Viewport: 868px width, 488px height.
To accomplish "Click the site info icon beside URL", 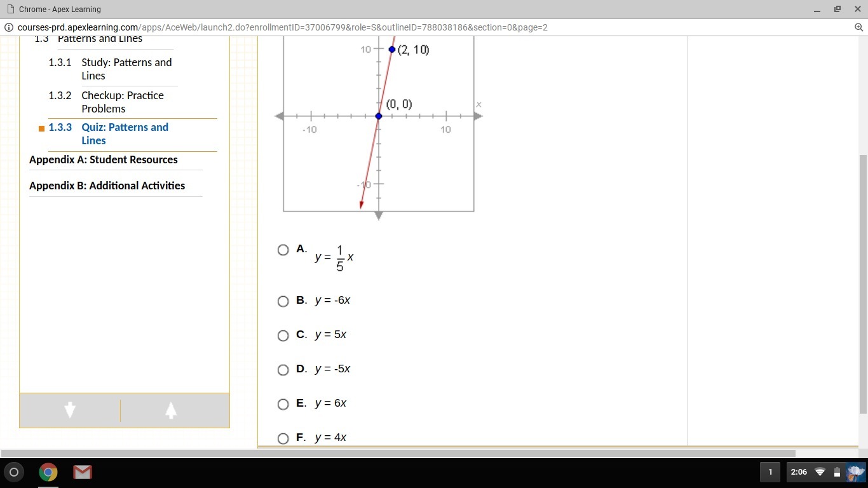I will click(9, 27).
